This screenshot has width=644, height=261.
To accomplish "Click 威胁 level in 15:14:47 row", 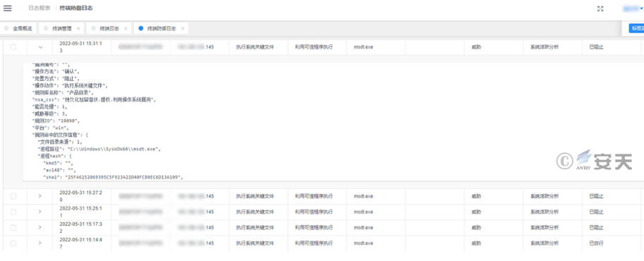I will pos(476,243).
